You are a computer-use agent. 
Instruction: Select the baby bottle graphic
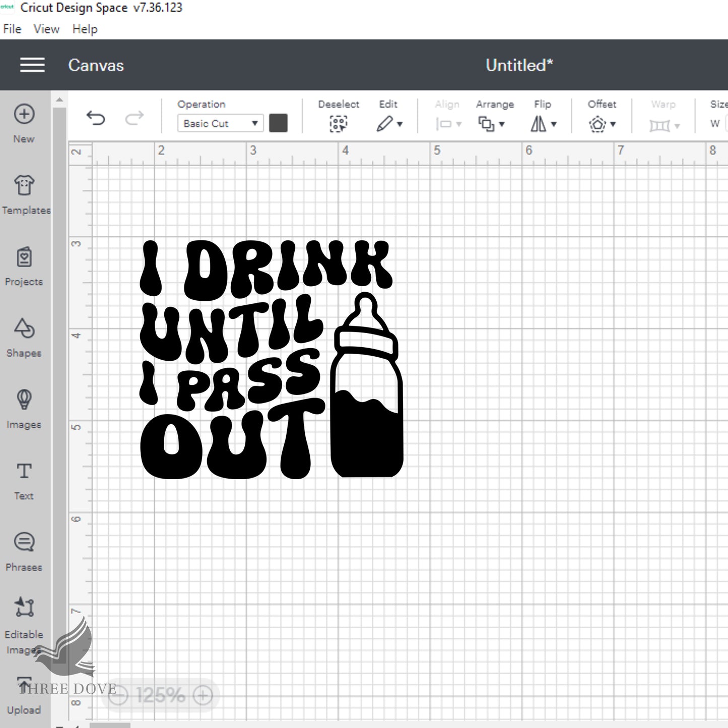367,385
